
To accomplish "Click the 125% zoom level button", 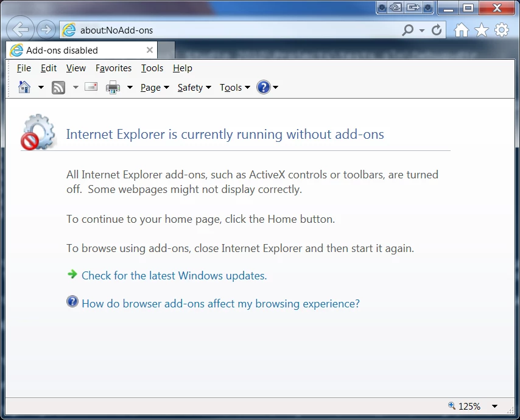I will [469, 407].
